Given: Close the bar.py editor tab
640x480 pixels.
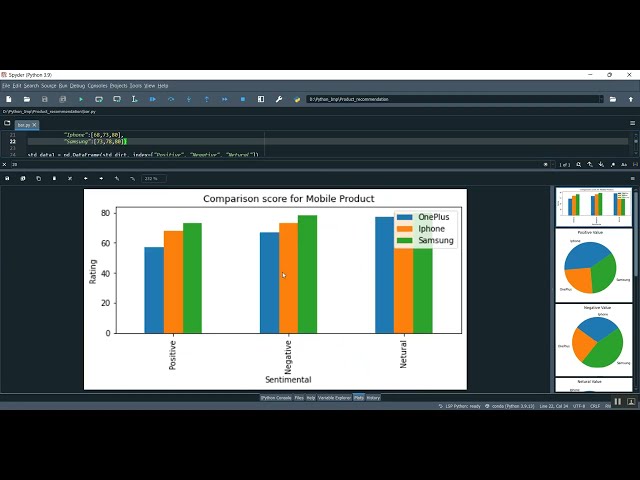Looking at the screenshot, I should point(34,125).
